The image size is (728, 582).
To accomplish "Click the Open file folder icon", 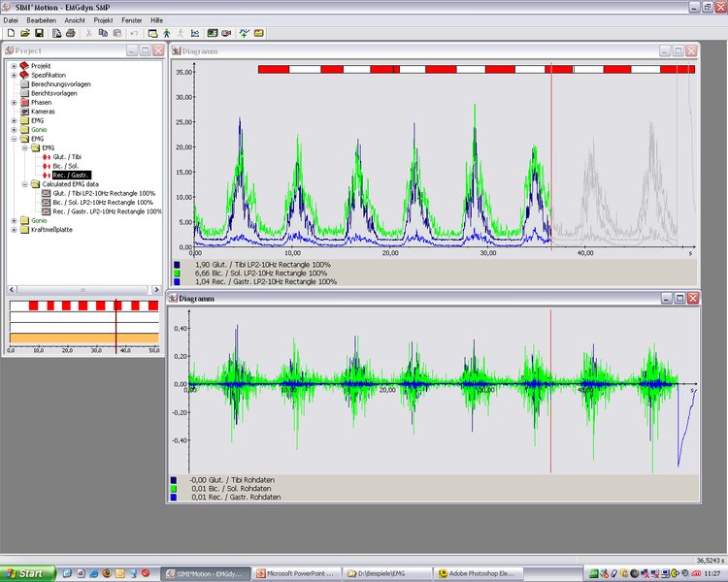I will (x=24, y=33).
